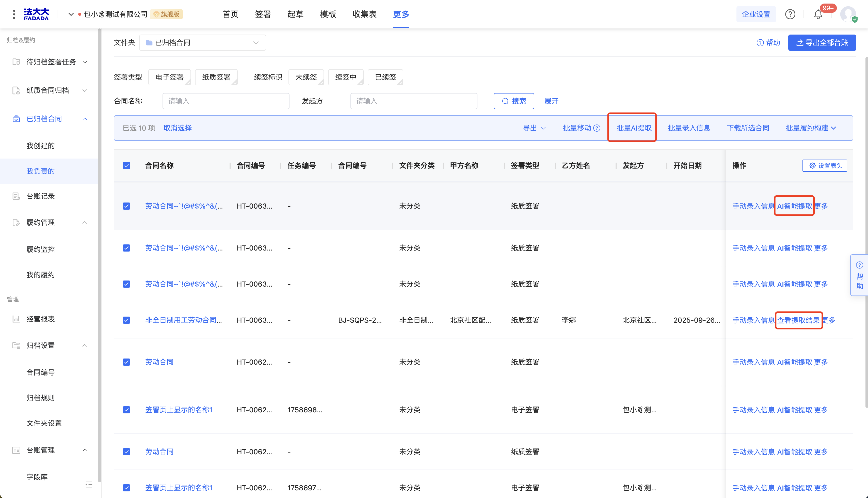The image size is (868, 498).
Task: Expand 待归档签署任务 sidebar section
Action: [x=51, y=62]
